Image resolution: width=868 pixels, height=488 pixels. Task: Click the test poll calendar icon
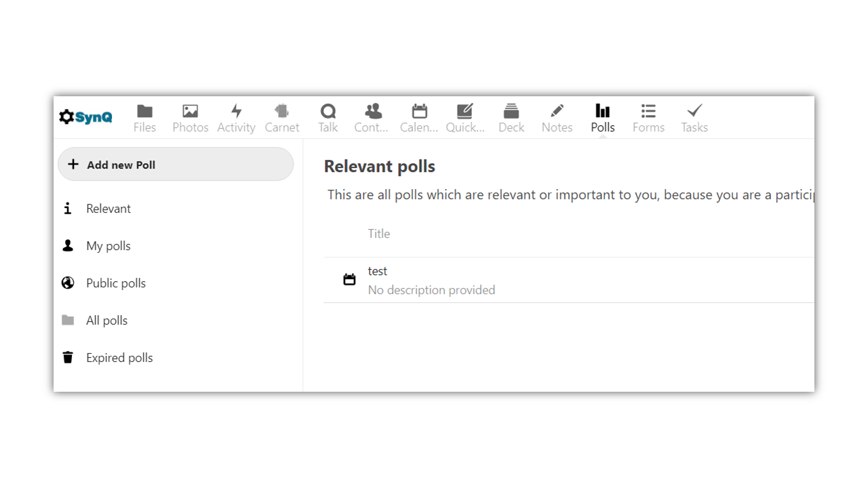pos(349,279)
